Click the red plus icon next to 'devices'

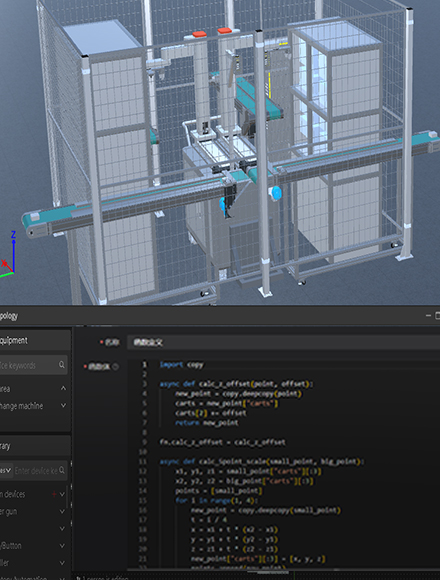click(54, 494)
